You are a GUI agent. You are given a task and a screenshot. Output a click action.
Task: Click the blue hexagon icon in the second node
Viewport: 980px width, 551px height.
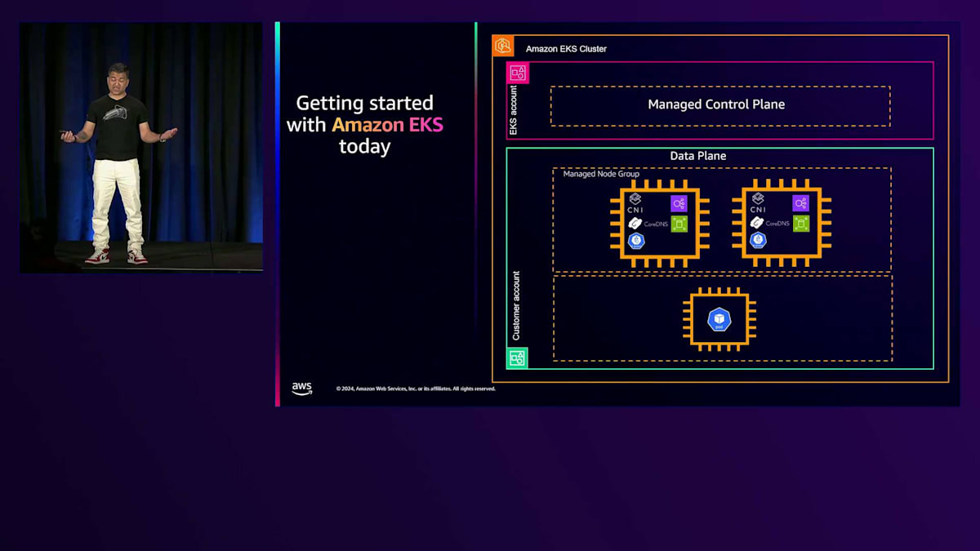point(758,241)
